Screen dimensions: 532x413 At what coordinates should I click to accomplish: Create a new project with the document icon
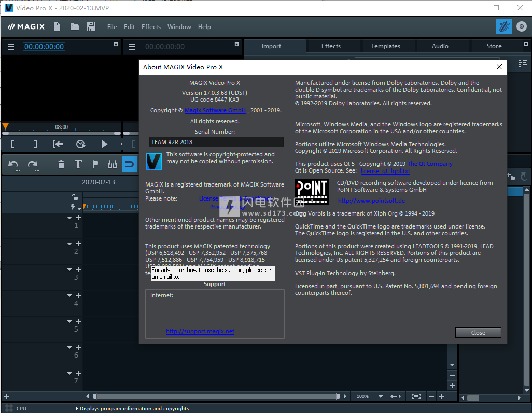pos(57,26)
